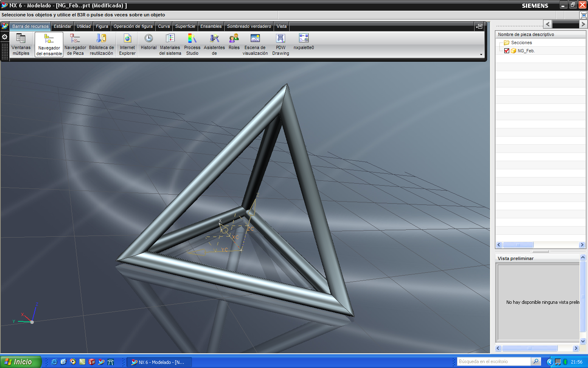Click network connection tray icon

tap(558, 362)
